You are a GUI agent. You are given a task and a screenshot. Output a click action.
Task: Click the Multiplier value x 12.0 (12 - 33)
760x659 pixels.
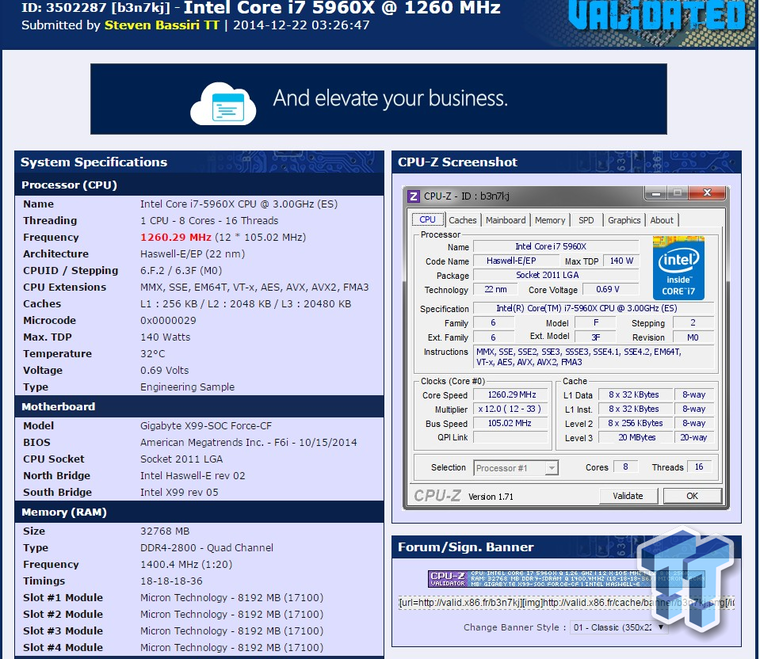512,409
